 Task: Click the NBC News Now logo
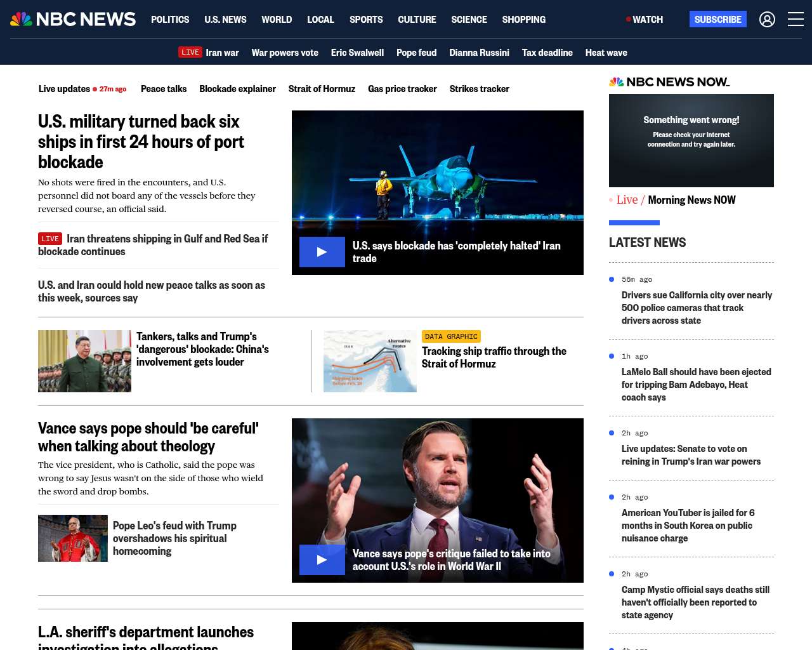pos(669,82)
